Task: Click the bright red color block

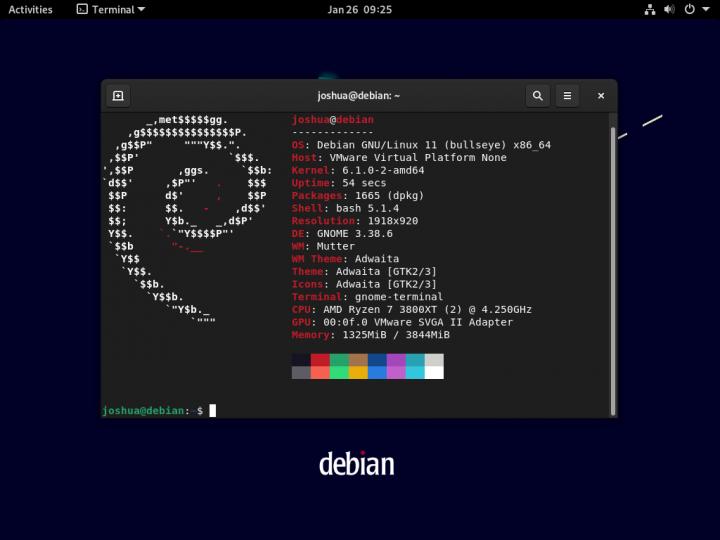Action: tap(320, 372)
